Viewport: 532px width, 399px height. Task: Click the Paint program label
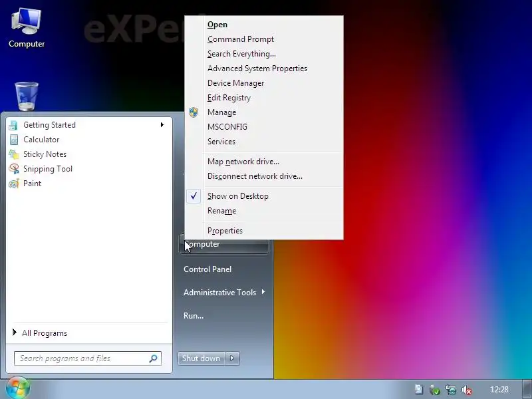32,184
